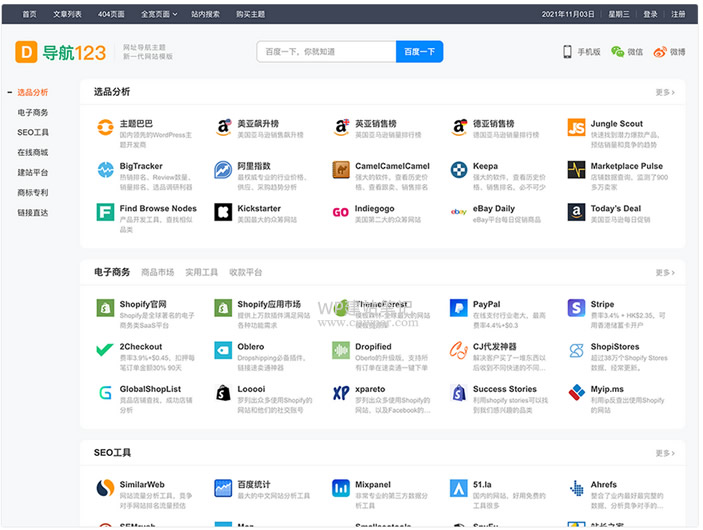Click the Myip.ms icon
This screenshot has height=530, width=703.
pos(576,393)
